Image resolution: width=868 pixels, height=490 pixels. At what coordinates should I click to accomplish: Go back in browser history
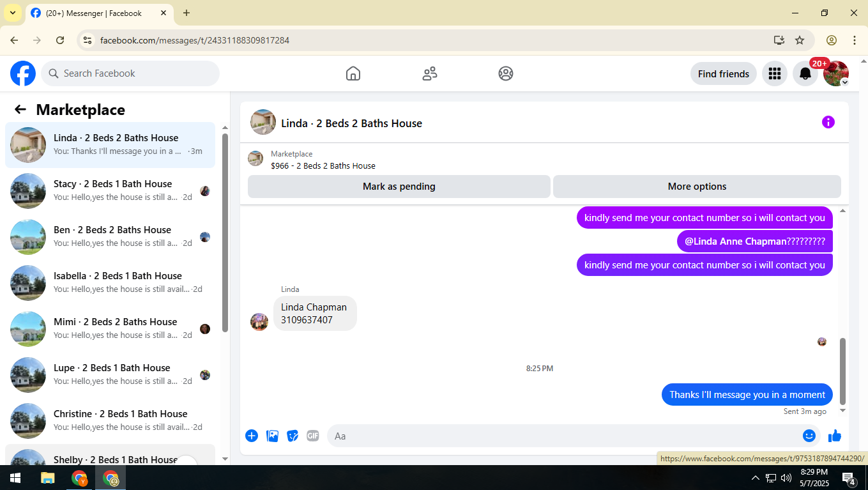pyautogui.click(x=14, y=40)
